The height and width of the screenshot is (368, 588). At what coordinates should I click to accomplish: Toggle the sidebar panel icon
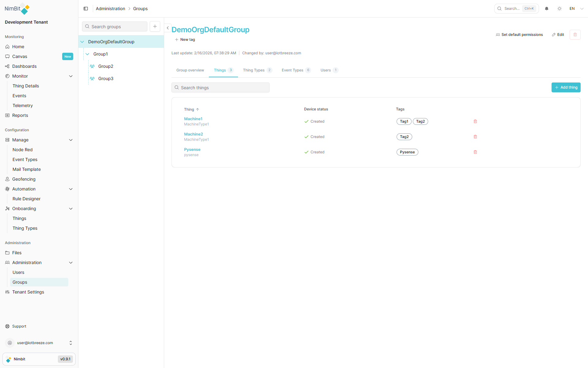click(86, 9)
